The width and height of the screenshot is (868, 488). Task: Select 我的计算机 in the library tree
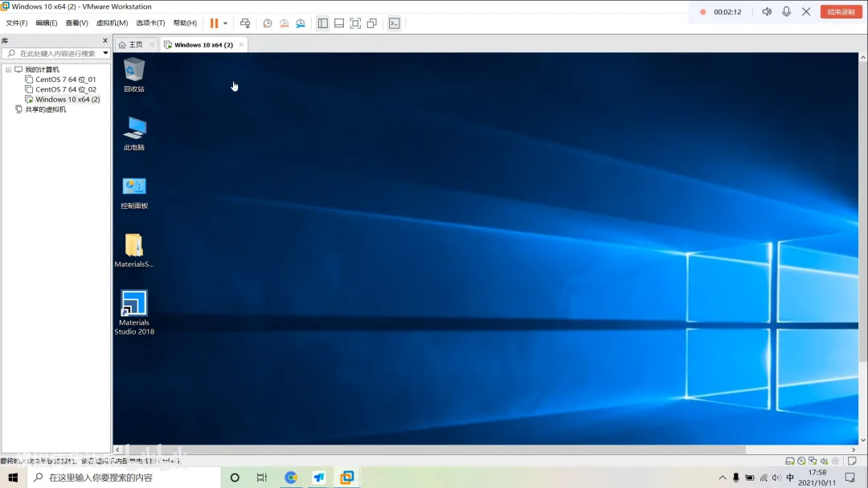pos(42,70)
